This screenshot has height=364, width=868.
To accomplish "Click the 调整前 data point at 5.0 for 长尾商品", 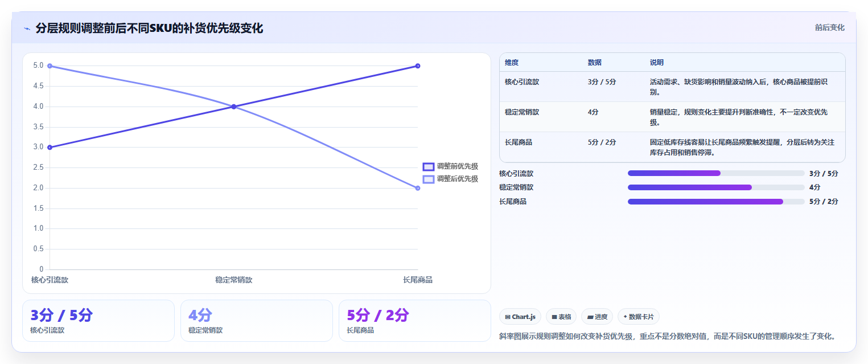I will click(418, 66).
